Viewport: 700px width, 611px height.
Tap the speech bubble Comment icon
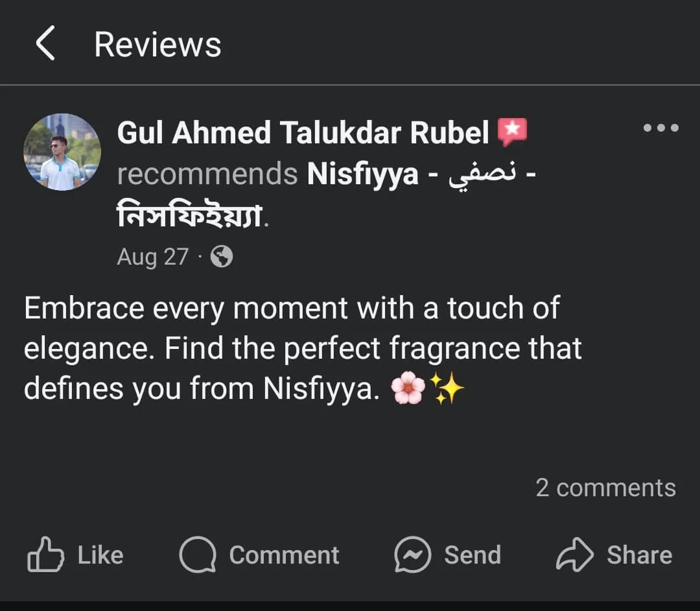point(198,555)
